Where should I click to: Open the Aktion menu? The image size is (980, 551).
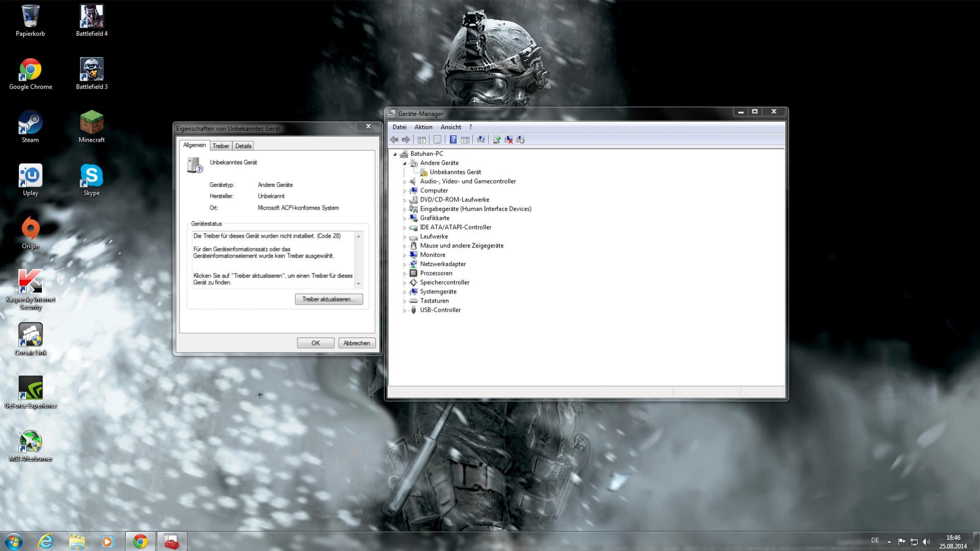[423, 127]
